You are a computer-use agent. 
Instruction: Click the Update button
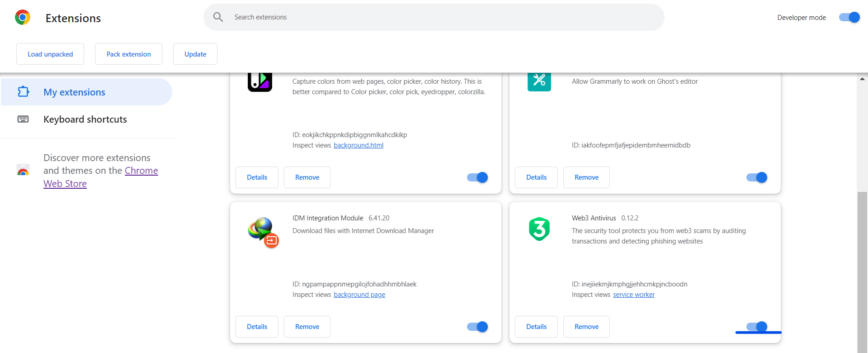click(x=195, y=54)
